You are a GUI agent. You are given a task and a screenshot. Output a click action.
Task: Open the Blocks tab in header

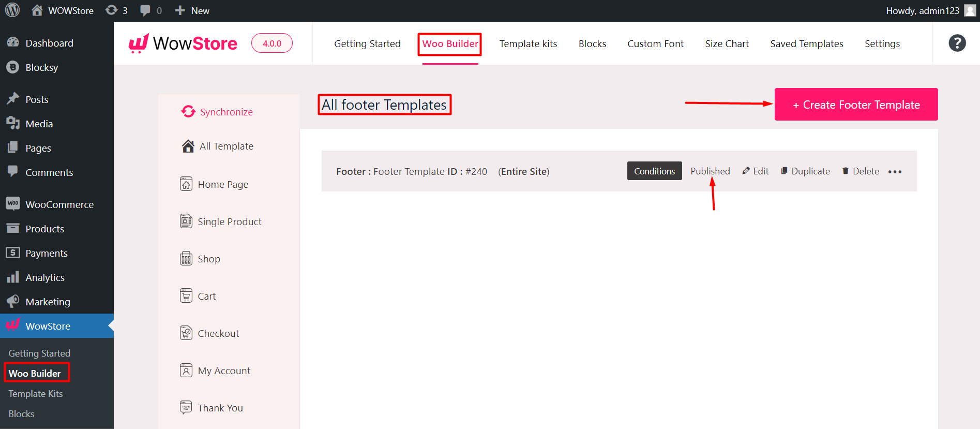coord(592,44)
